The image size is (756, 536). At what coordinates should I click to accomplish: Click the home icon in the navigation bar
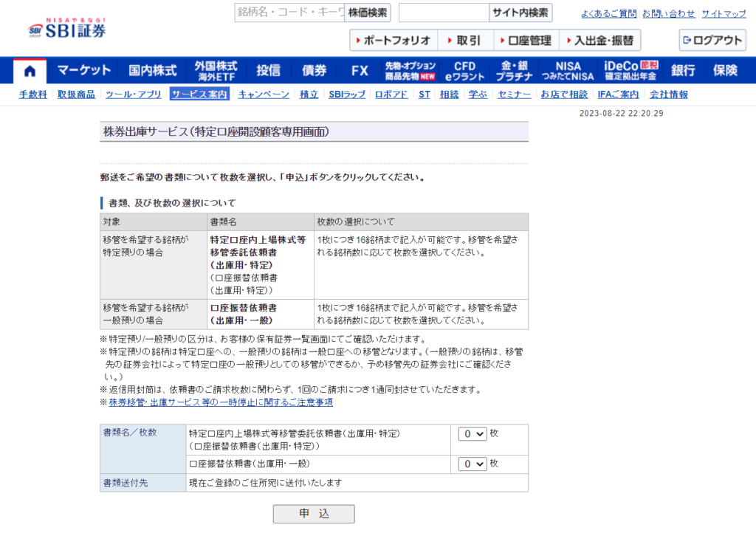click(x=28, y=70)
